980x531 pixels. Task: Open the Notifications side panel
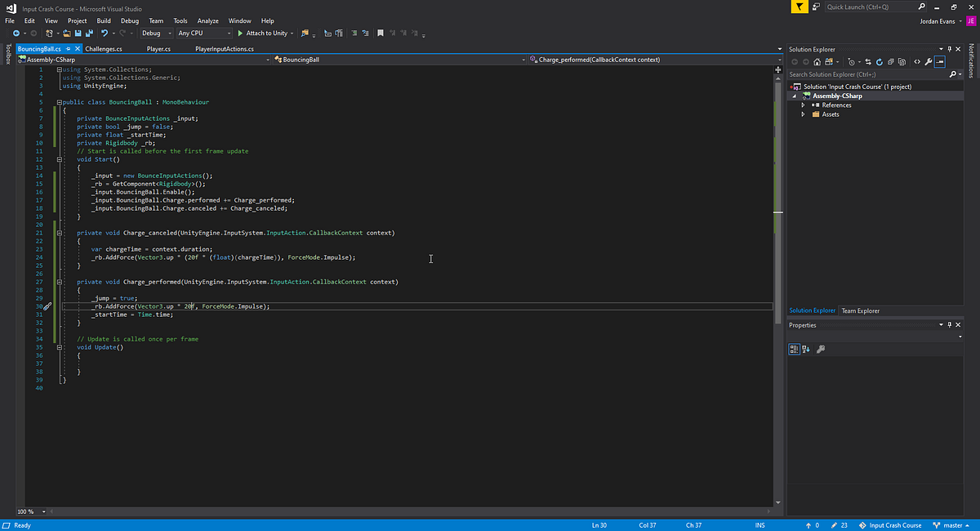click(x=972, y=60)
